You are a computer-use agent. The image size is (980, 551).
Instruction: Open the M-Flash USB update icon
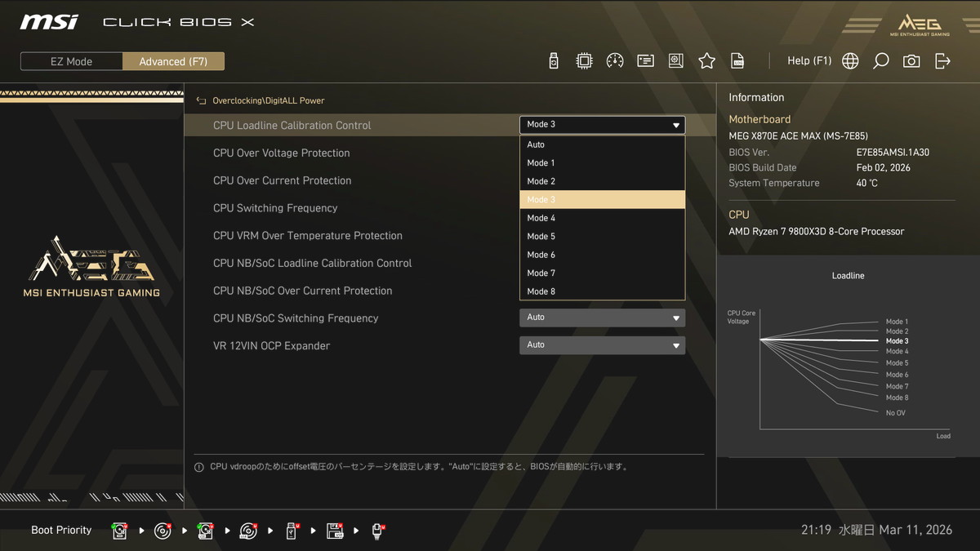coord(554,61)
